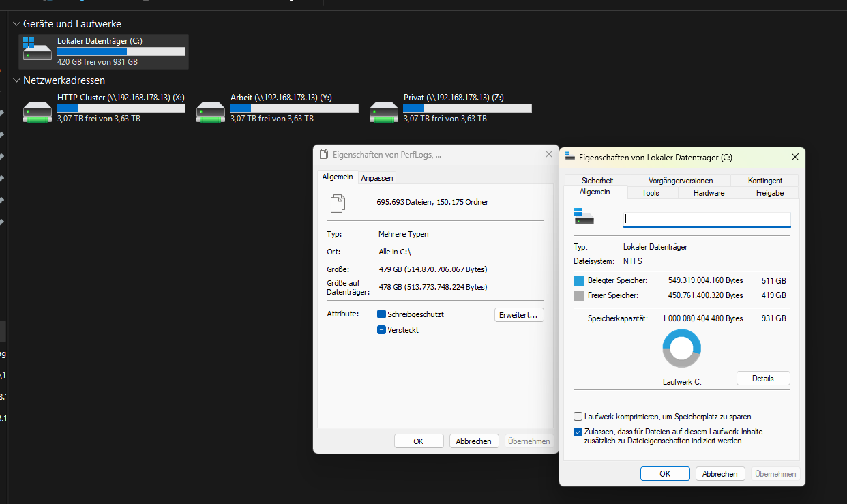Screen dimensions: 847x504
Task: Switch to the Tools tab
Action: 651,193
